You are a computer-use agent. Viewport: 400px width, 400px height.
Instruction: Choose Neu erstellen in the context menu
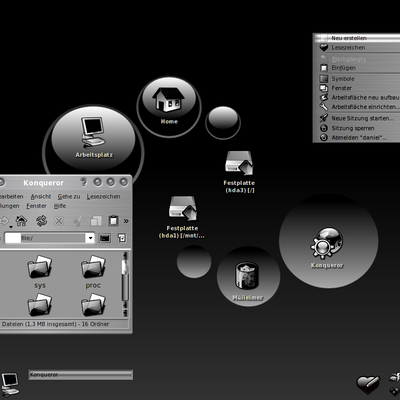357,38
